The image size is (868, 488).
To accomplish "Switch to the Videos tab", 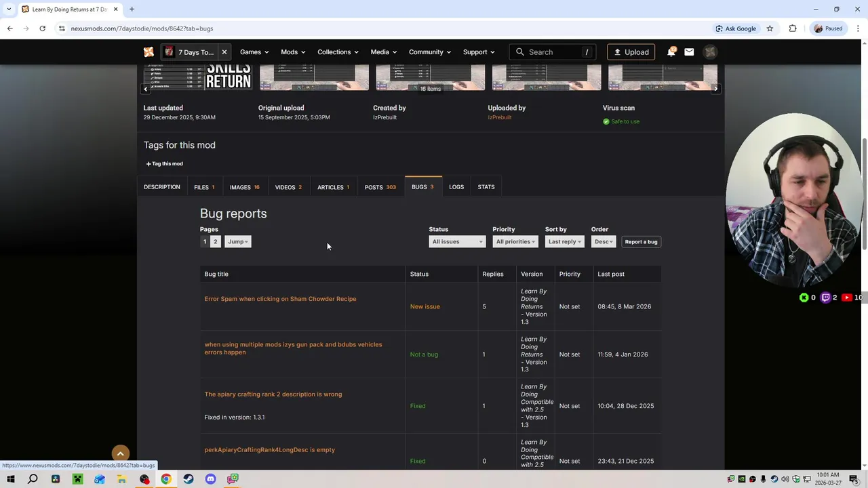I will click(x=288, y=187).
